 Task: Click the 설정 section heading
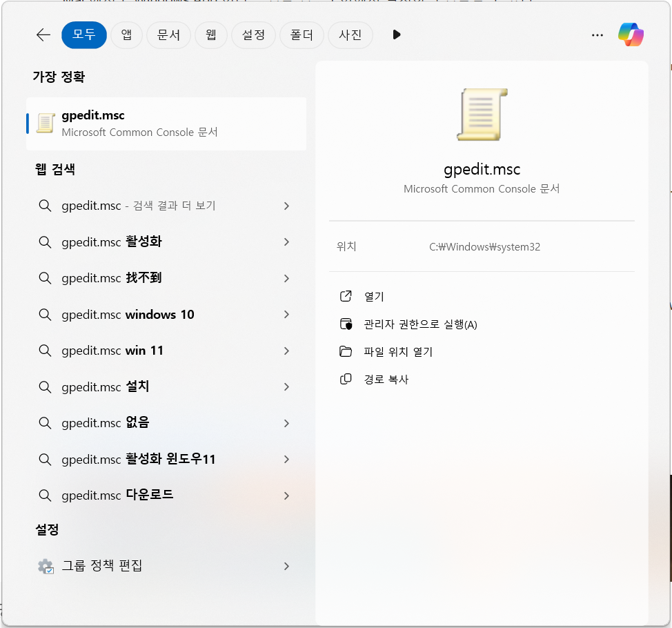47,529
